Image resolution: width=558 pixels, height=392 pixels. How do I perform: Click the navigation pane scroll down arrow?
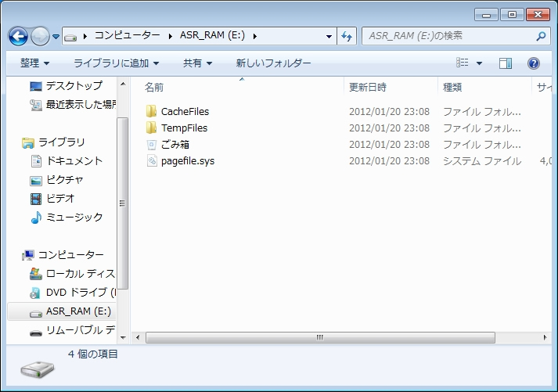[123, 337]
